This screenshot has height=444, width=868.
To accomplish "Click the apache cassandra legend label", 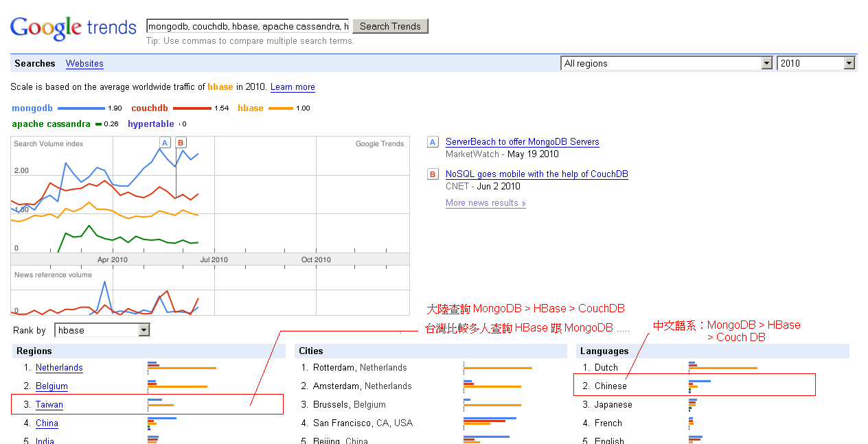I will point(51,124).
